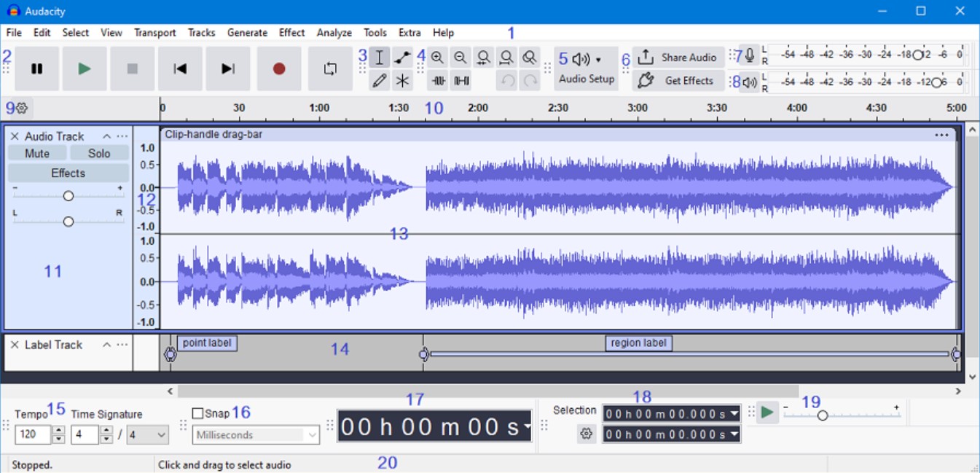This screenshot has width=980, height=473.
Task: Select the Multi-tool asterisk icon
Action: (x=402, y=81)
